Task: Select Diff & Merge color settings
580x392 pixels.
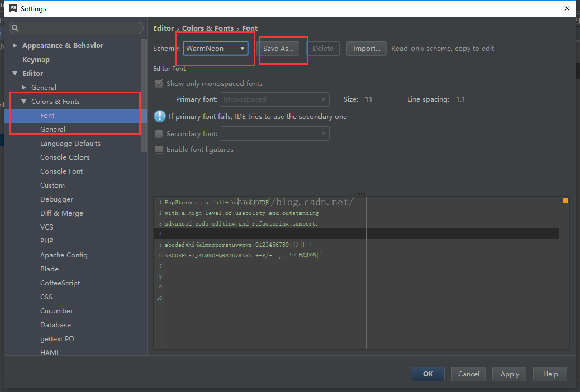Action: click(x=62, y=213)
